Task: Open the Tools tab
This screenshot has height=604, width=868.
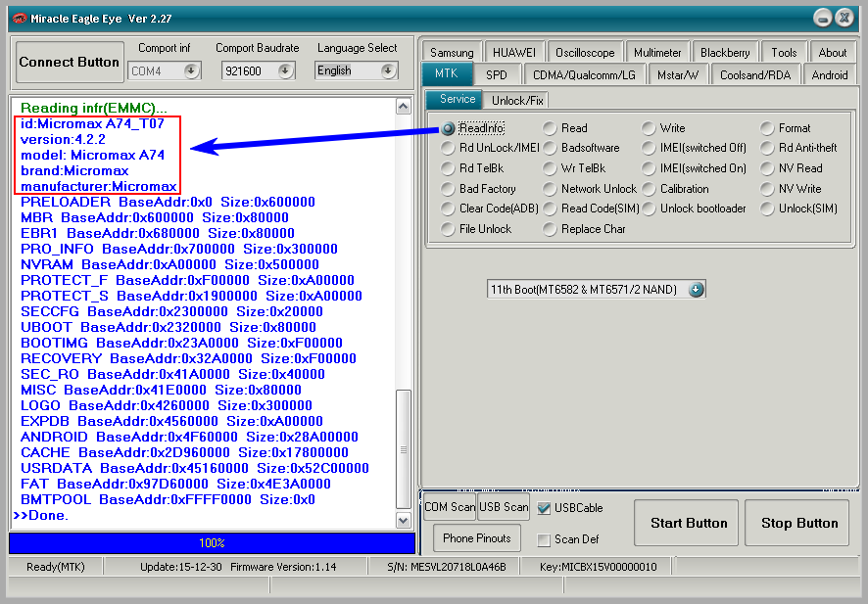Action: [784, 53]
